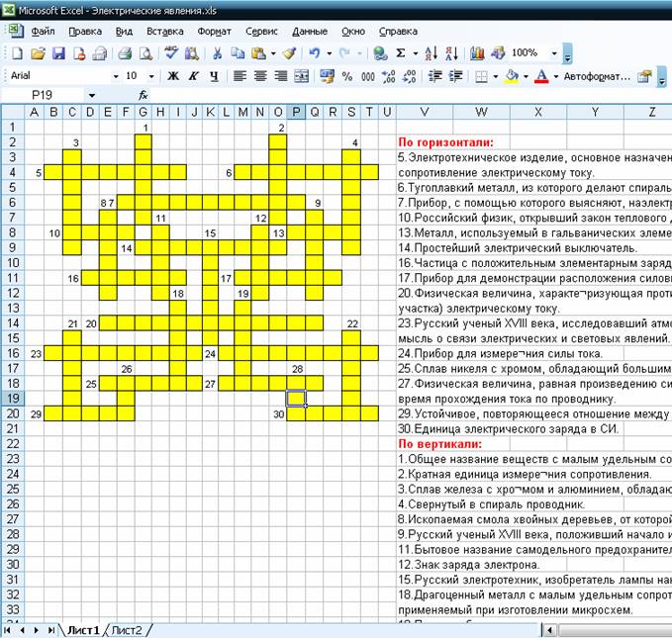The height and width of the screenshot is (638, 672).
Task: Apply percent style format
Action: point(347,77)
